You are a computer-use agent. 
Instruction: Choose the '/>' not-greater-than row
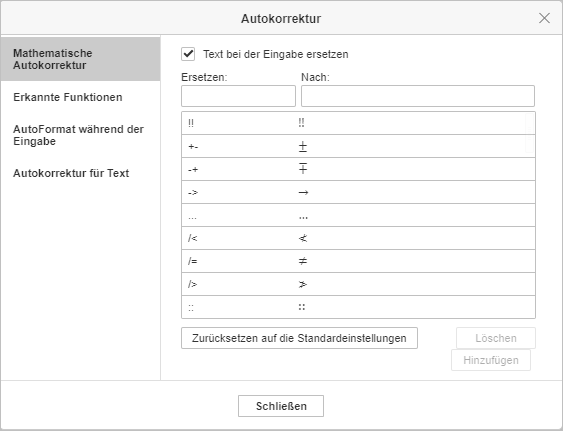pos(358,284)
